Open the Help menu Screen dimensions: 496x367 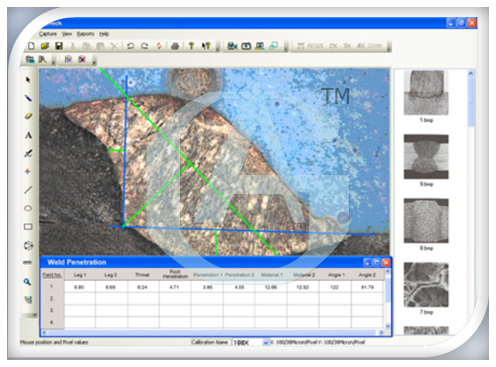tap(104, 34)
